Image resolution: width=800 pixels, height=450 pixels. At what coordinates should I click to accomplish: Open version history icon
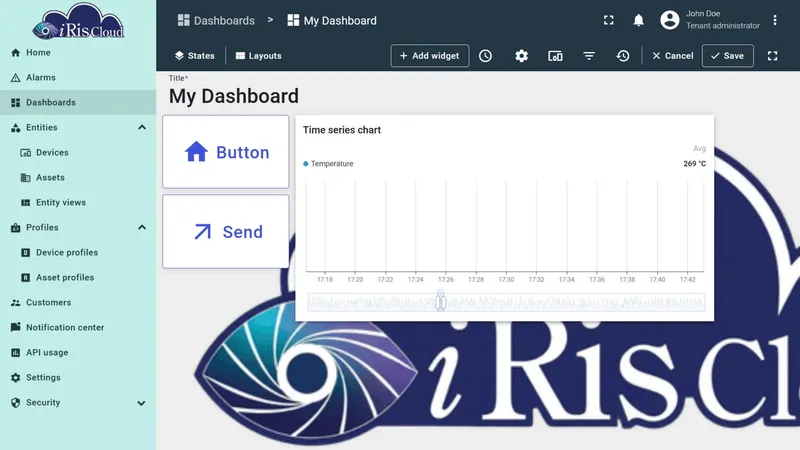click(x=622, y=56)
